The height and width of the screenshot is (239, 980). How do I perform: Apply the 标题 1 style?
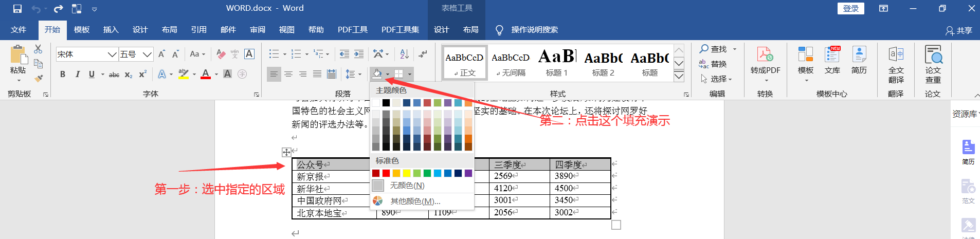coord(557,63)
